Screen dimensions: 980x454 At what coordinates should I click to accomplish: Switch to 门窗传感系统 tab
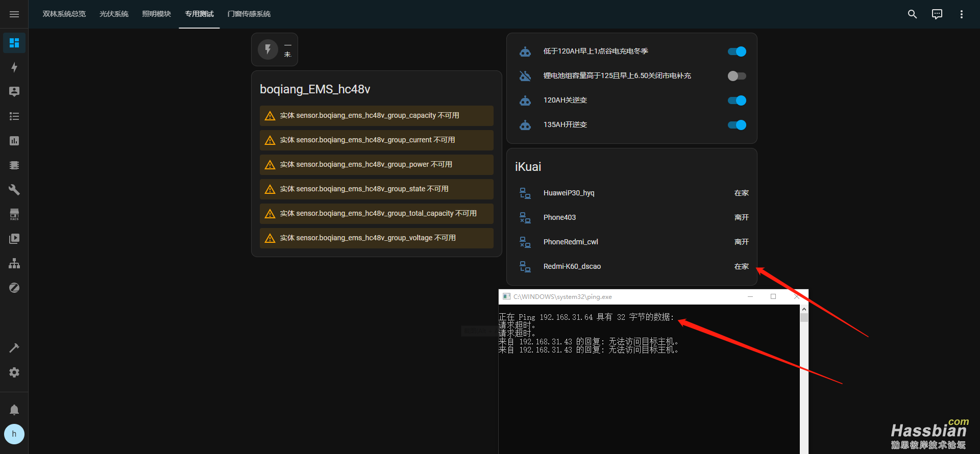[x=249, y=14]
